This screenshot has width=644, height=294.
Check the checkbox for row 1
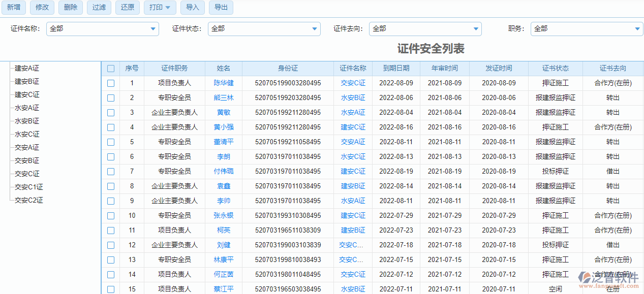pyautogui.click(x=111, y=83)
